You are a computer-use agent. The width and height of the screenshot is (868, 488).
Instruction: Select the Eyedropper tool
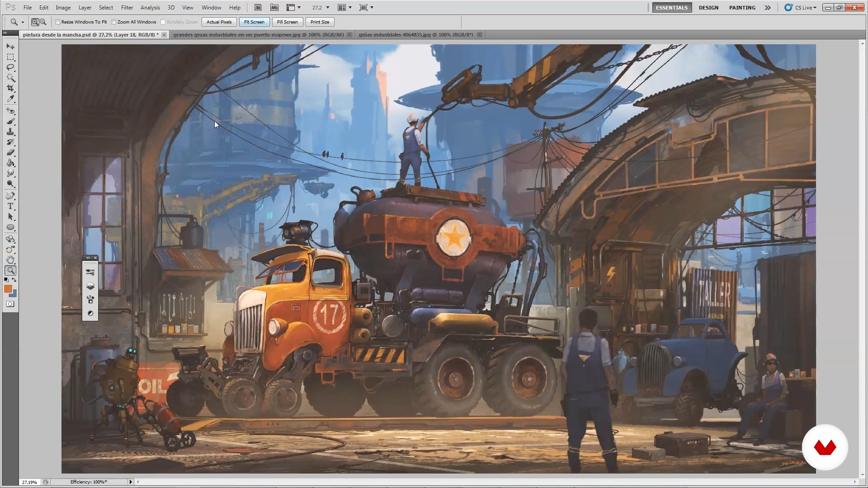tap(10, 99)
